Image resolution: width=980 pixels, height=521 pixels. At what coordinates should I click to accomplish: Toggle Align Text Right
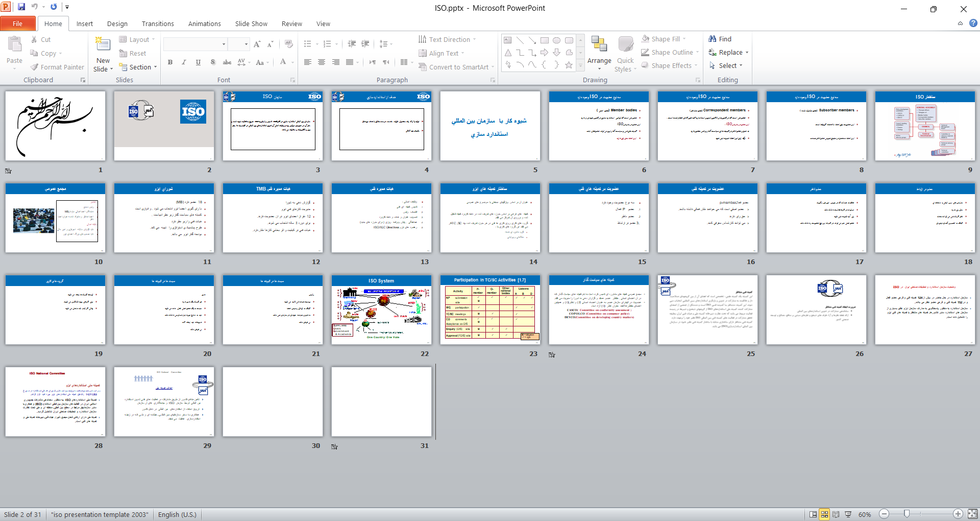335,62
